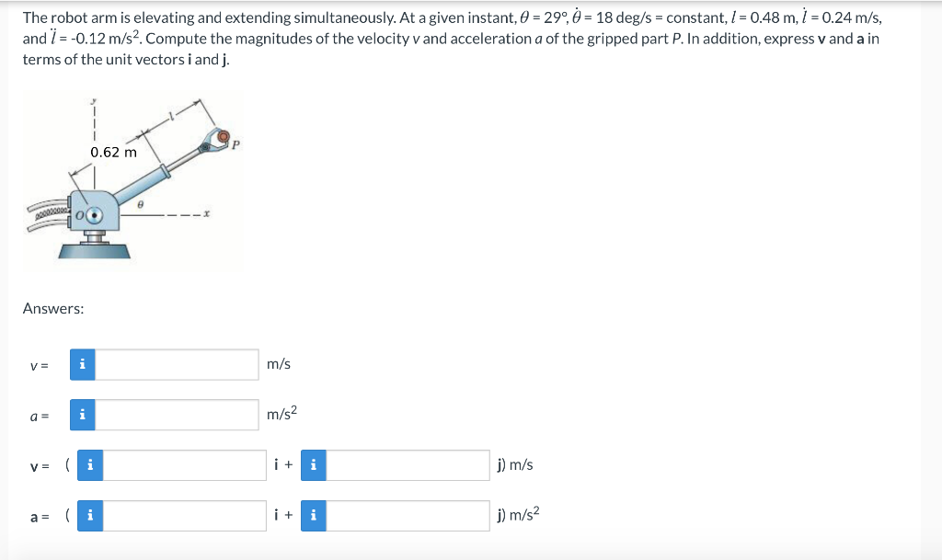The width and height of the screenshot is (942, 560).
Task: Click the i-component field of acceleration a
Action: (184, 516)
